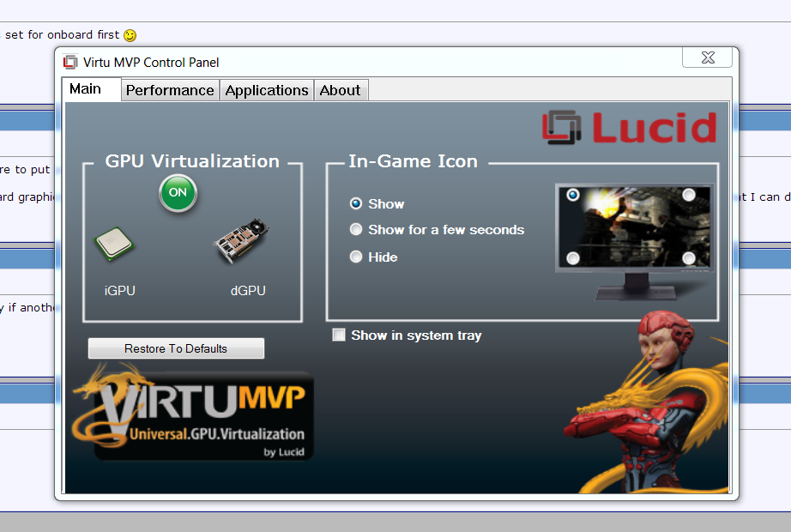791x532 pixels.
Task: Click the Lucid logo in the panel
Action: [629, 127]
